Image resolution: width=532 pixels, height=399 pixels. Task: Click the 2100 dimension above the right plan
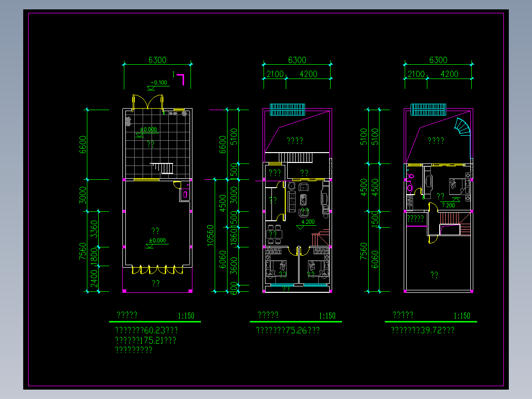[x=417, y=74]
